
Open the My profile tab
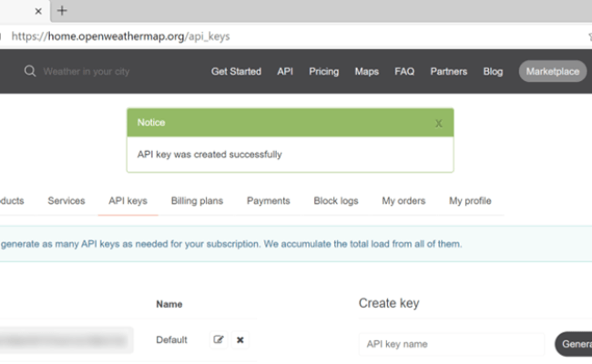pyautogui.click(x=470, y=201)
